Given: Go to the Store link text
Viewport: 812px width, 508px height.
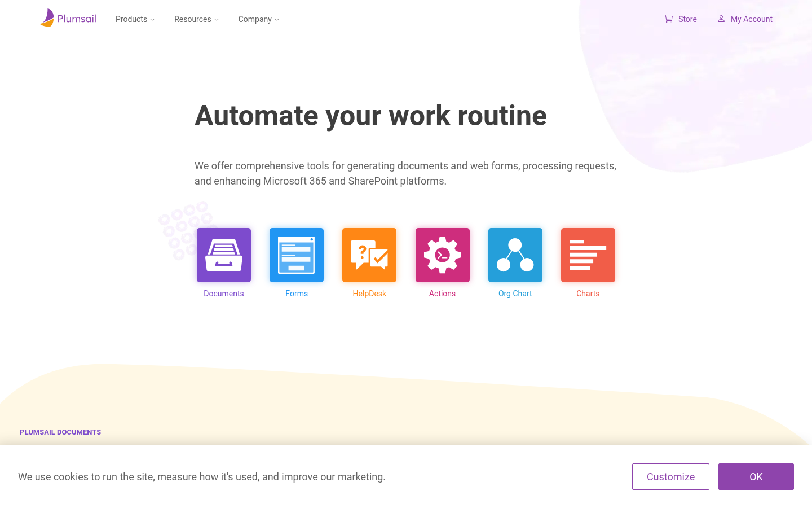Looking at the screenshot, I should pyautogui.click(x=687, y=19).
